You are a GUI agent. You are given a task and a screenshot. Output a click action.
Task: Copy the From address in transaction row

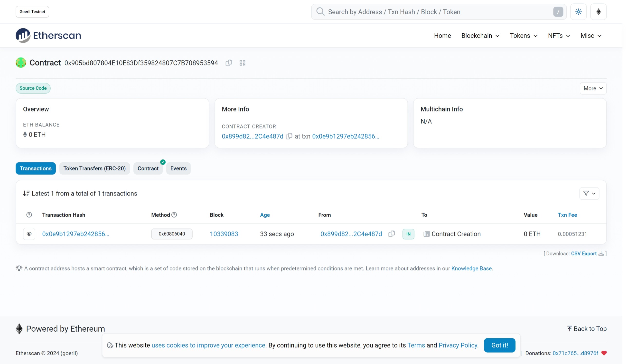392,234
